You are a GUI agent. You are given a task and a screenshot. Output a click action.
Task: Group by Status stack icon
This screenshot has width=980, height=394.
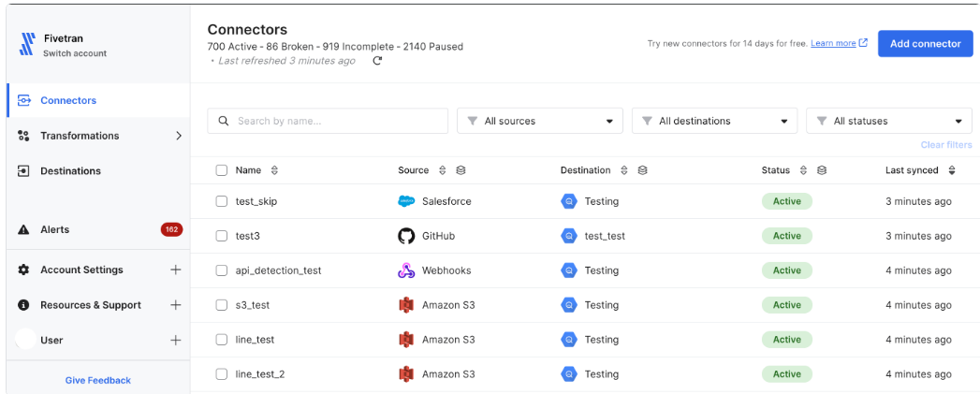[822, 170]
